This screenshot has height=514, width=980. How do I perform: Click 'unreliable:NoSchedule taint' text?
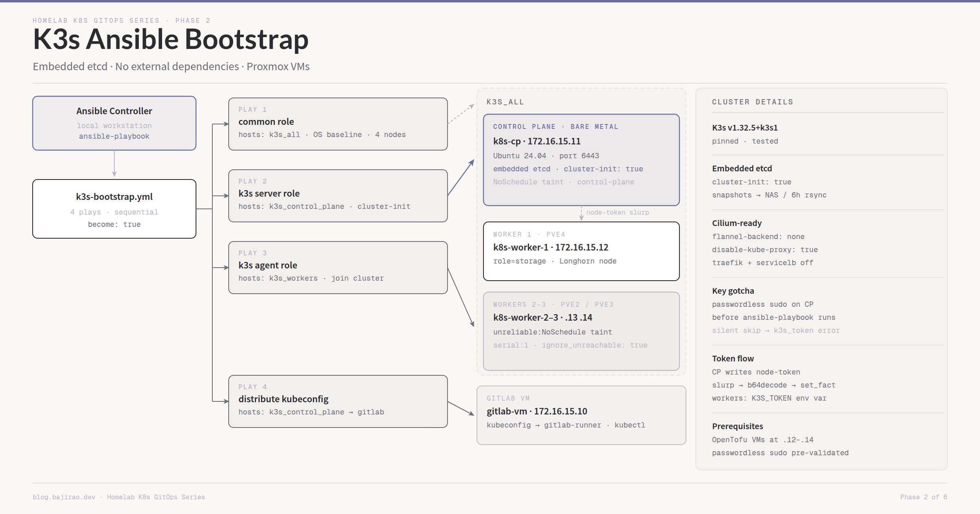tap(552, 332)
